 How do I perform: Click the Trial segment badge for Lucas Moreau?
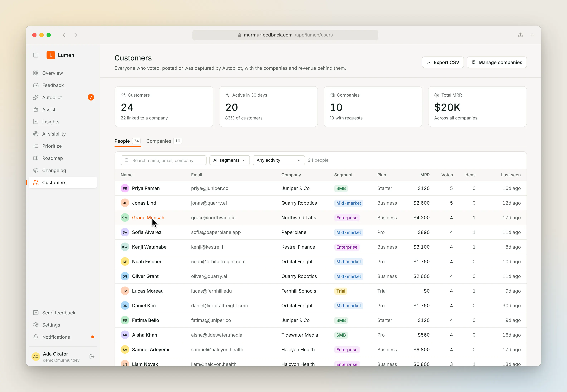click(341, 291)
